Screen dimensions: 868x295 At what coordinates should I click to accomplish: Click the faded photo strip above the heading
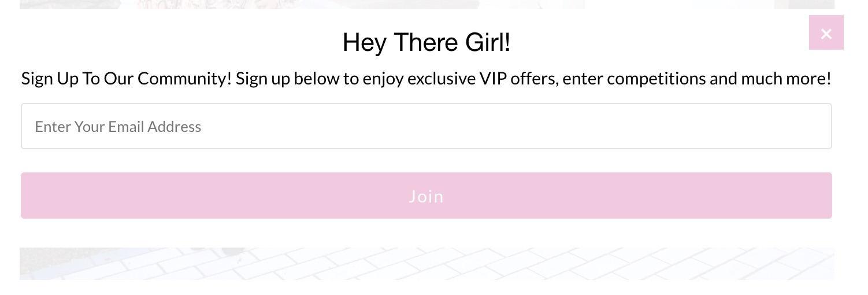click(x=426, y=5)
